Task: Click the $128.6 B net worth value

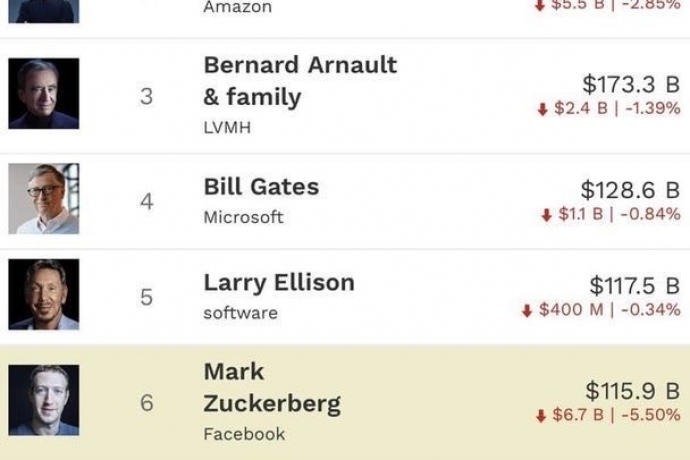Action: tap(630, 190)
